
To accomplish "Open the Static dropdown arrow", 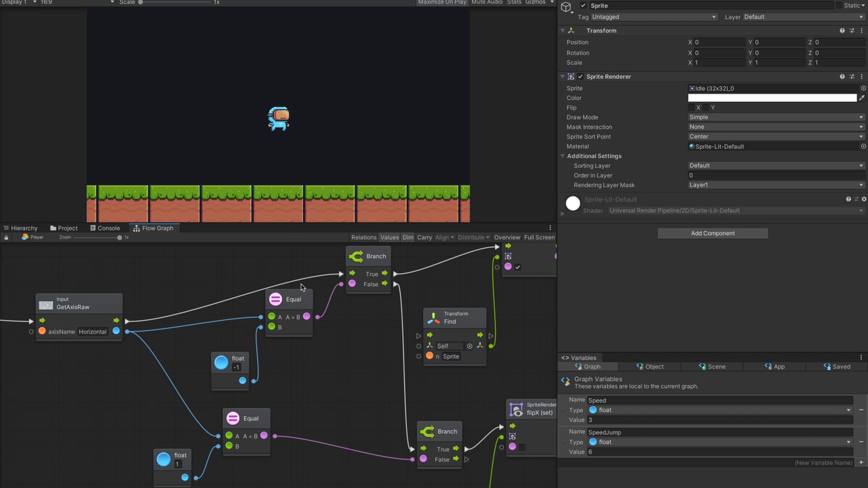I will (863, 5).
